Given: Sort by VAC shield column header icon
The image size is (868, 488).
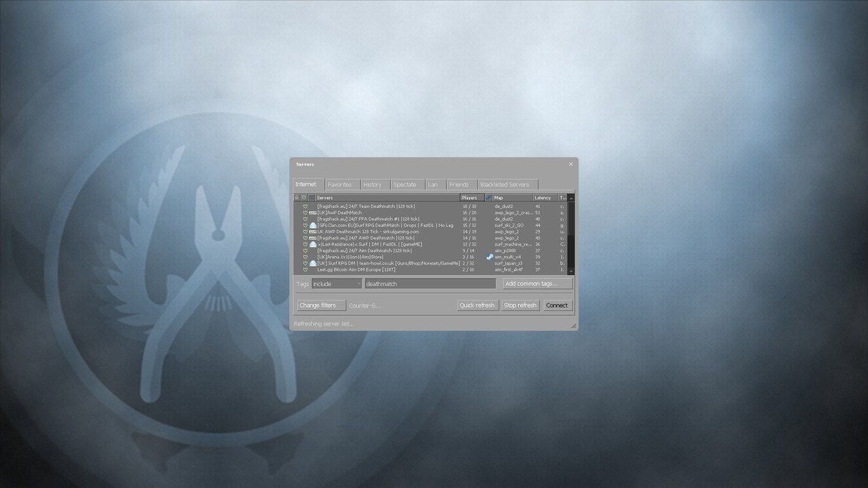Looking at the screenshot, I should coord(303,198).
